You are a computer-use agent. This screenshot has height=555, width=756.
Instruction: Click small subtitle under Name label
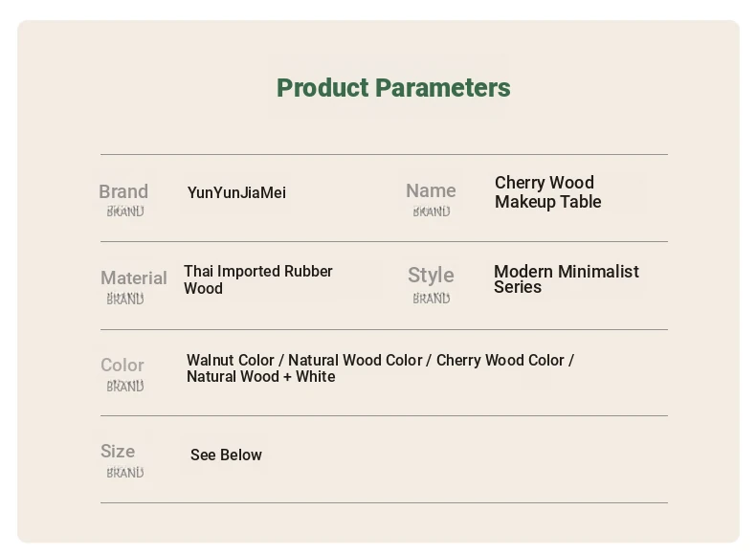click(432, 211)
